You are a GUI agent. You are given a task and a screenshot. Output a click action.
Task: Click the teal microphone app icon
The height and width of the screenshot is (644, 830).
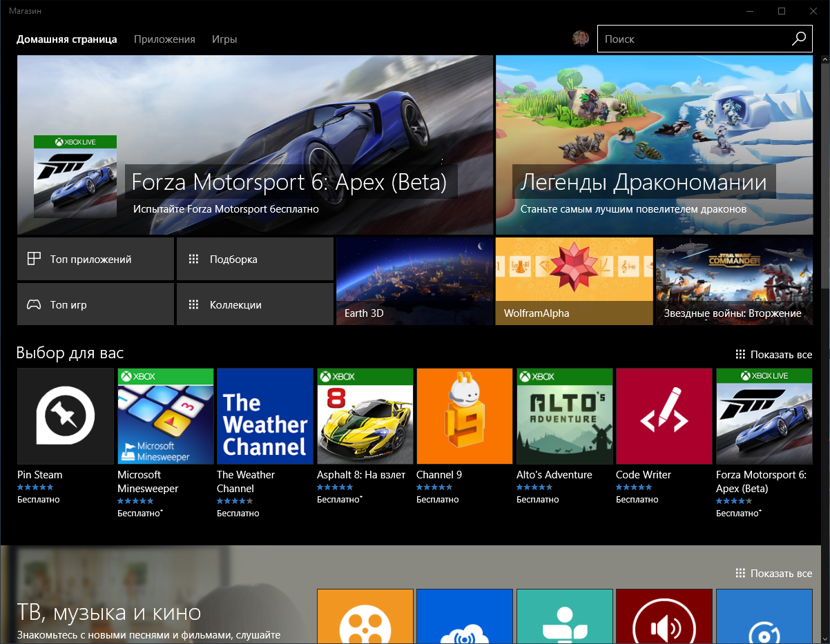(x=565, y=616)
